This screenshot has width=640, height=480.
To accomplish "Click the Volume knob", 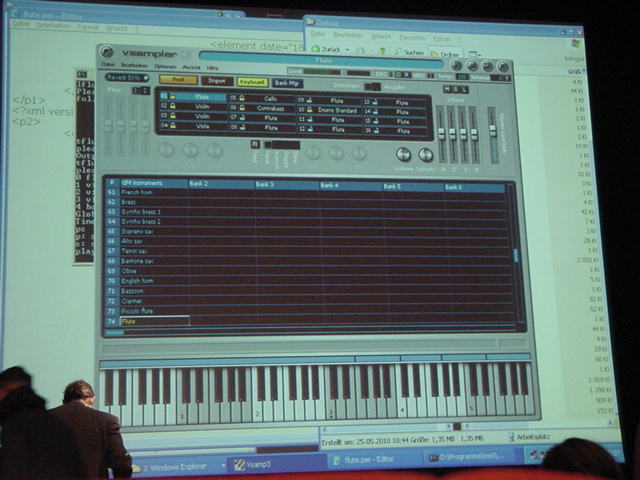I will pos(403,154).
